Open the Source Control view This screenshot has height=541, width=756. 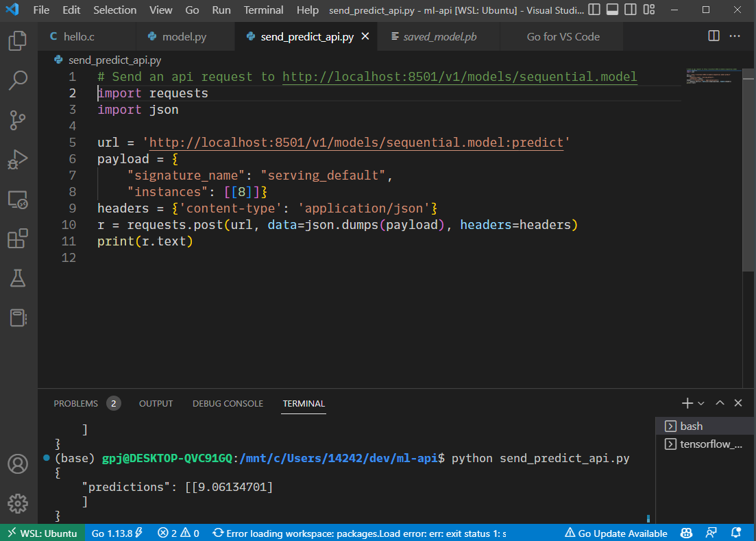click(18, 120)
